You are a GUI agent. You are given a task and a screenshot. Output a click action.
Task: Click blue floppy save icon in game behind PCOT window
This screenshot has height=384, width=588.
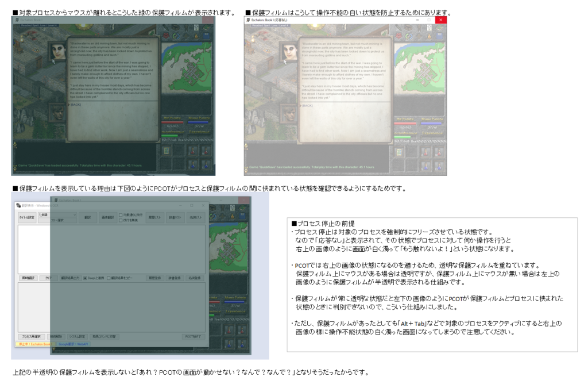[x=243, y=216]
